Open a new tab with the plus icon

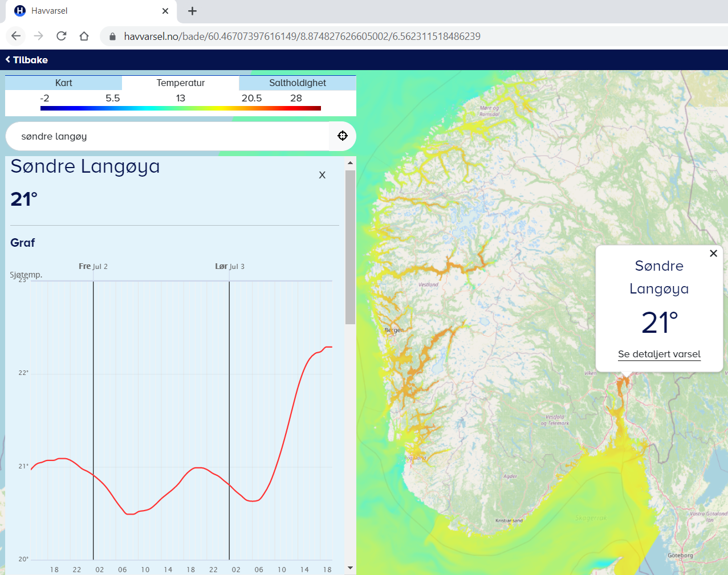pos(192,11)
